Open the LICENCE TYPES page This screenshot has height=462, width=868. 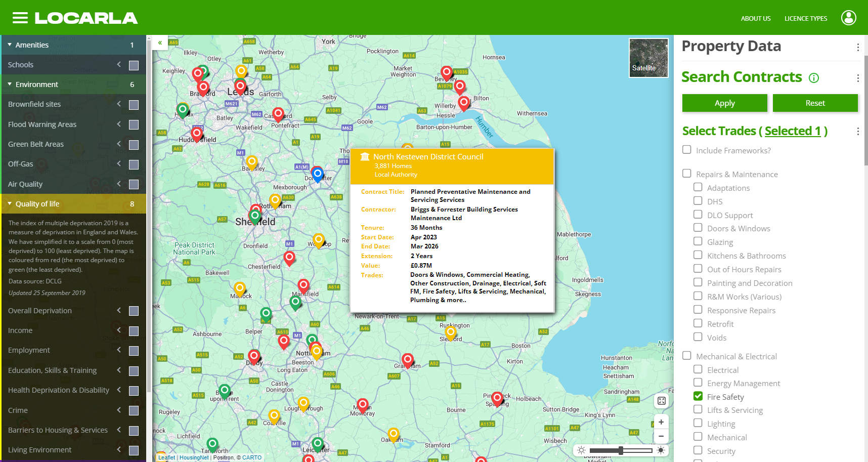[x=806, y=19]
